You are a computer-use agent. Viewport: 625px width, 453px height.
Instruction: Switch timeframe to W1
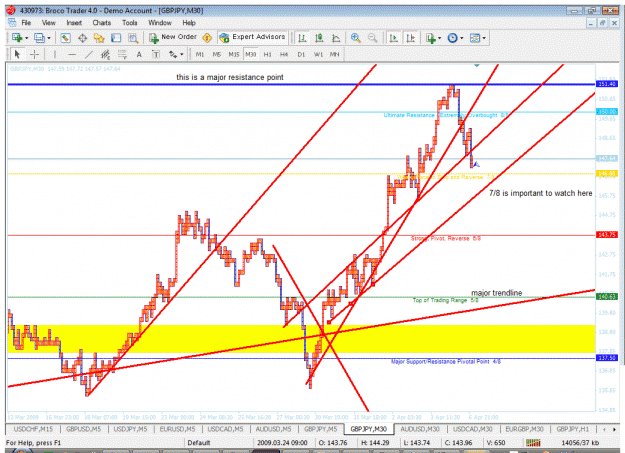point(318,54)
